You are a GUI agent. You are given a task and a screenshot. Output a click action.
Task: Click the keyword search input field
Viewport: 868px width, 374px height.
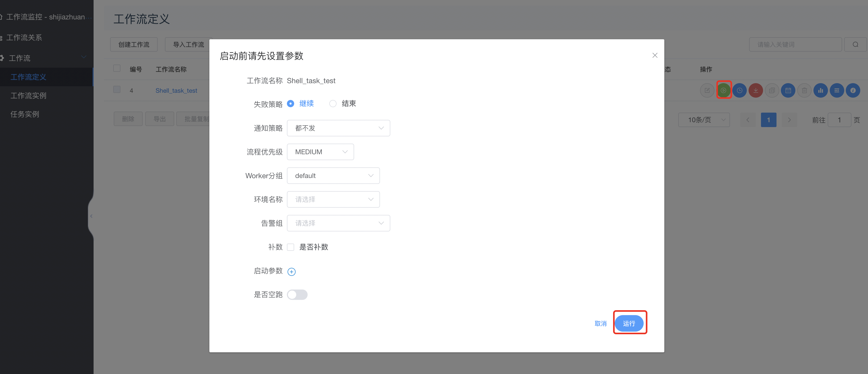click(x=795, y=44)
